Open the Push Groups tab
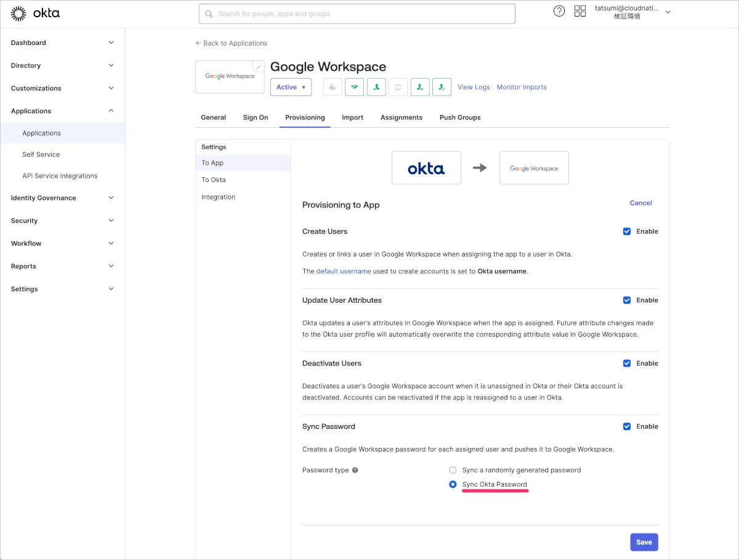Screen dimensions: 739x560 point(460,118)
